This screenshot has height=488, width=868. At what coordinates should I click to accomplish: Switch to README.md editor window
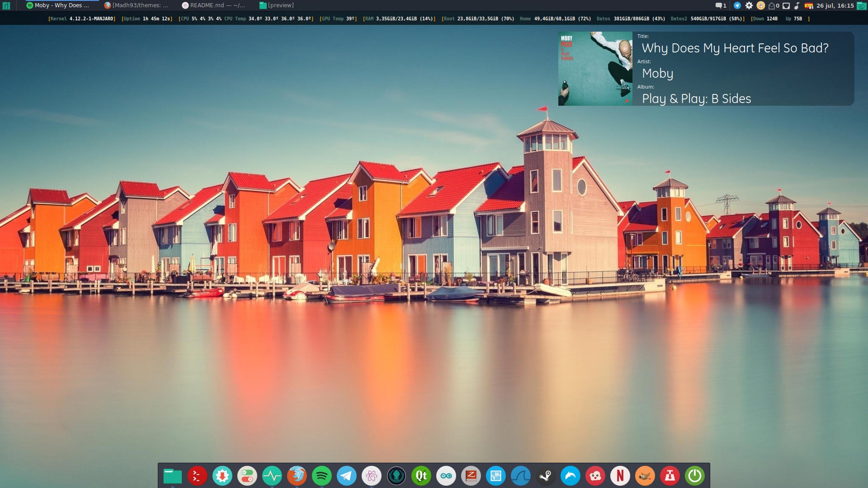(213, 5)
